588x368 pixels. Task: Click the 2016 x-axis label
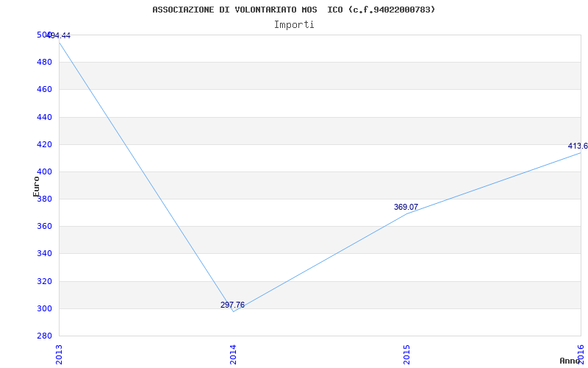pos(581,354)
